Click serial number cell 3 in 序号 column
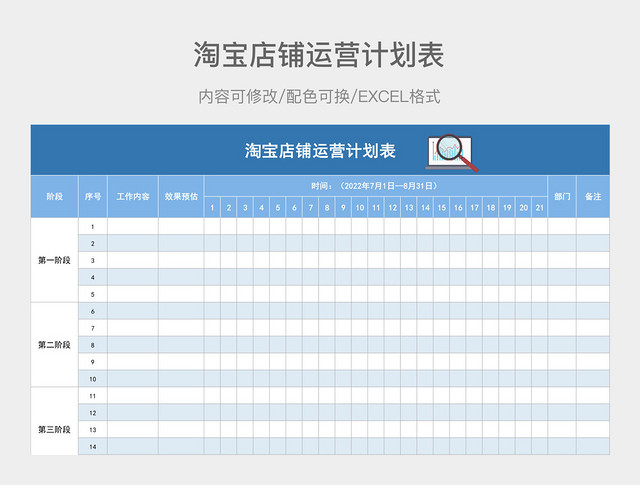Viewport: 640px width, 485px height. (x=93, y=260)
